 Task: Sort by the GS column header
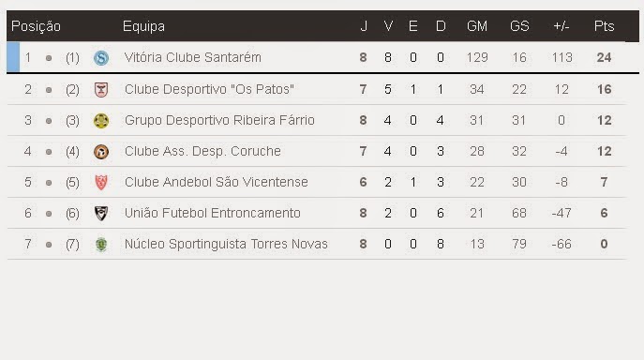click(519, 26)
